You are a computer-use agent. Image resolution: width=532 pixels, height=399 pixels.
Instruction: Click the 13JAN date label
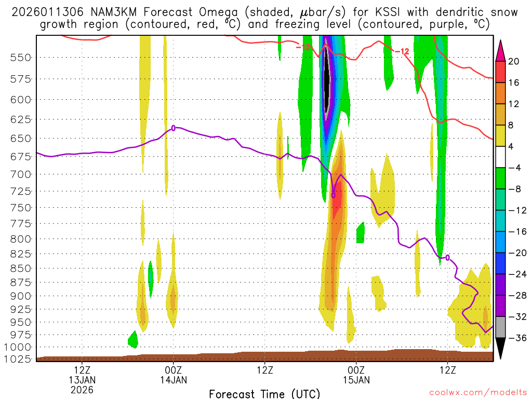(x=82, y=380)
